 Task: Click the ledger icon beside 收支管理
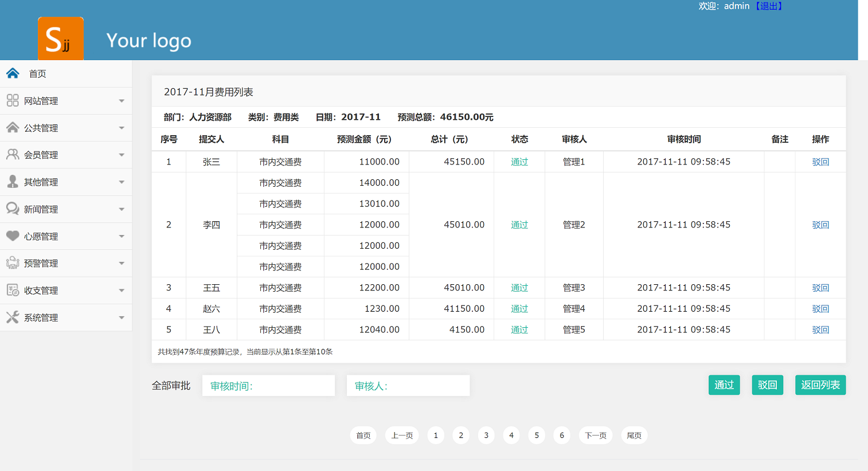pos(11,290)
